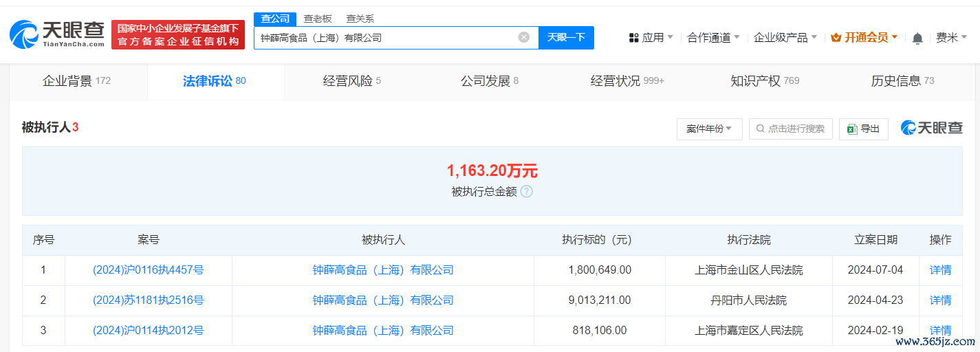Click the 执行法院 column header
Image resolution: width=980 pixels, height=352 pixels.
click(x=749, y=240)
